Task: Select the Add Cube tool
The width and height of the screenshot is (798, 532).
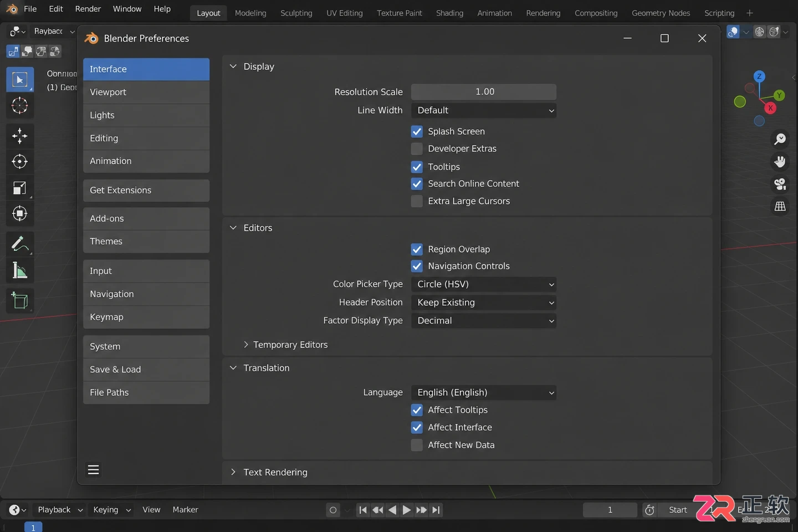Action: (20, 300)
